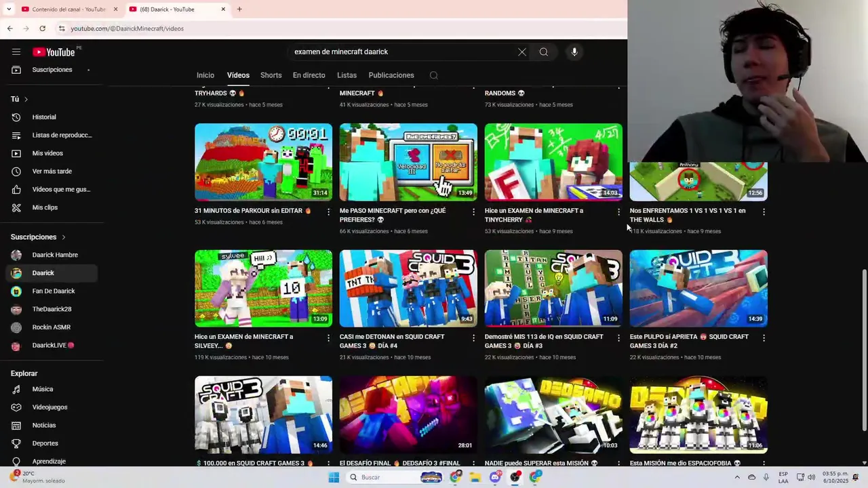Activate voice search microphone

(x=574, y=52)
